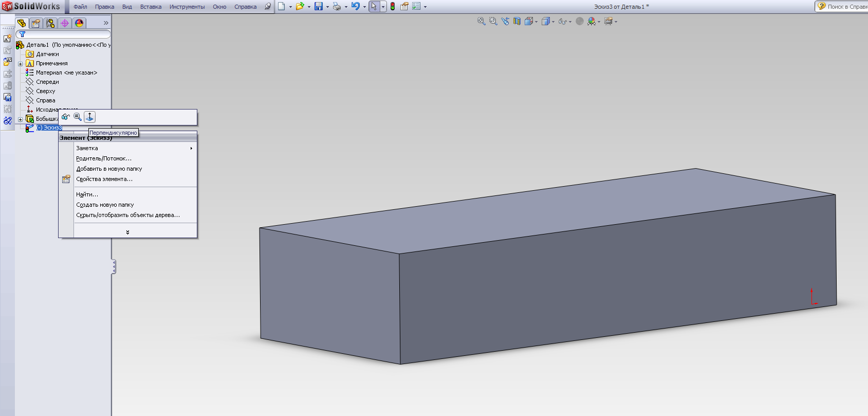Open the DisplayManager color wheel tab
Screen dimensions: 868x416
[x=79, y=23]
